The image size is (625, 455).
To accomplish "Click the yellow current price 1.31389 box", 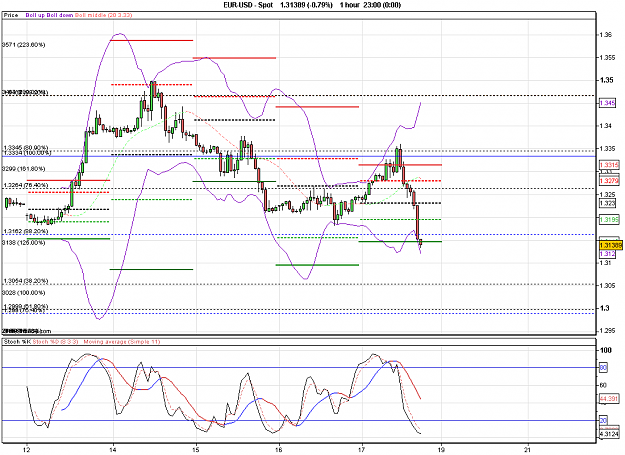I will click(x=611, y=245).
